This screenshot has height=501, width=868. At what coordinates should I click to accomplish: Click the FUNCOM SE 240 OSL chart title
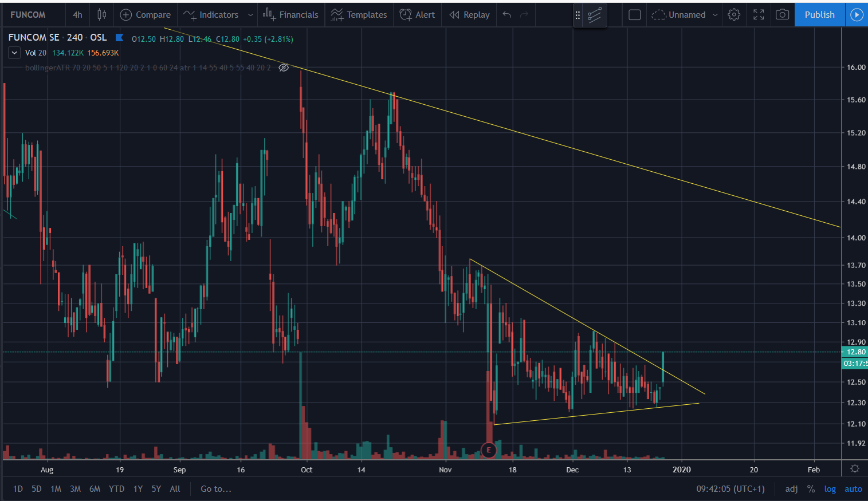click(x=57, y=37)
